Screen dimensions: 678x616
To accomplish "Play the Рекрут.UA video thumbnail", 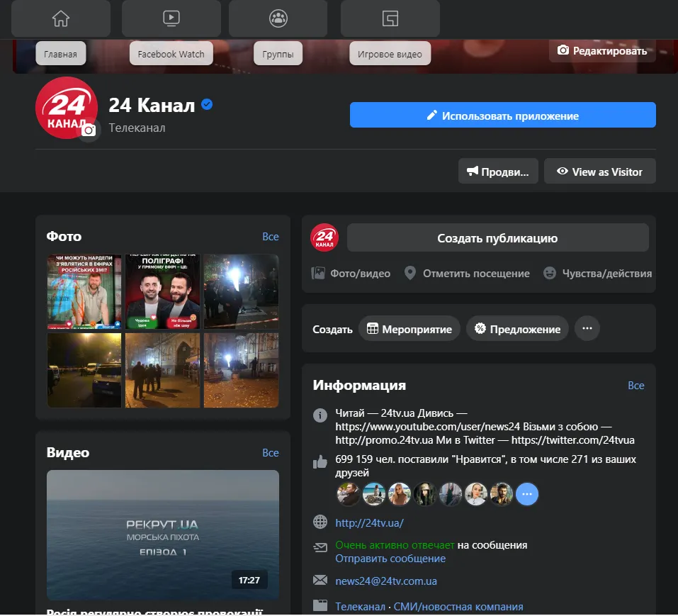I will (163, 534).
